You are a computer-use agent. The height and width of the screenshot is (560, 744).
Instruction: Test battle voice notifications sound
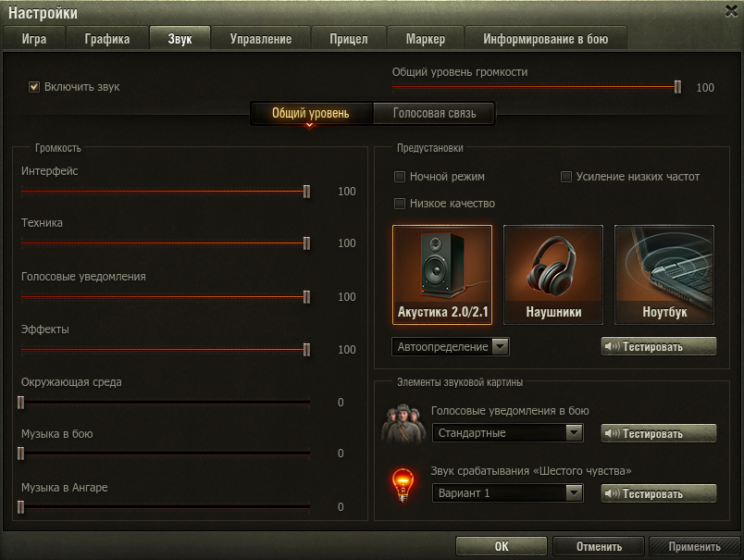[x=659, y=433]
